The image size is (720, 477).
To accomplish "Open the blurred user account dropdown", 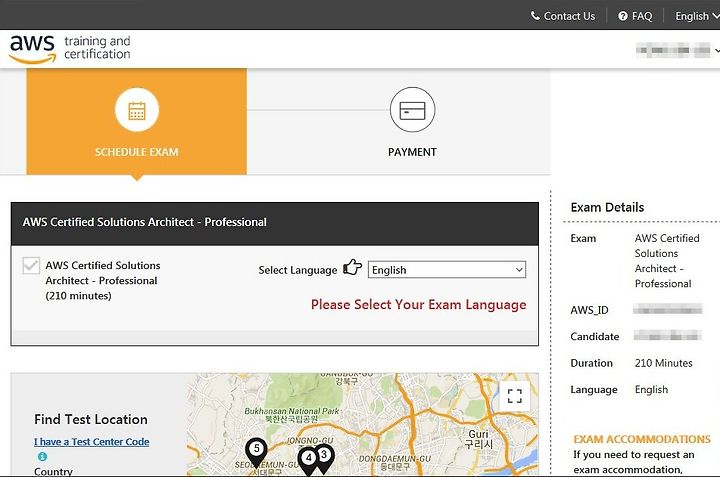I will [677, 50].
